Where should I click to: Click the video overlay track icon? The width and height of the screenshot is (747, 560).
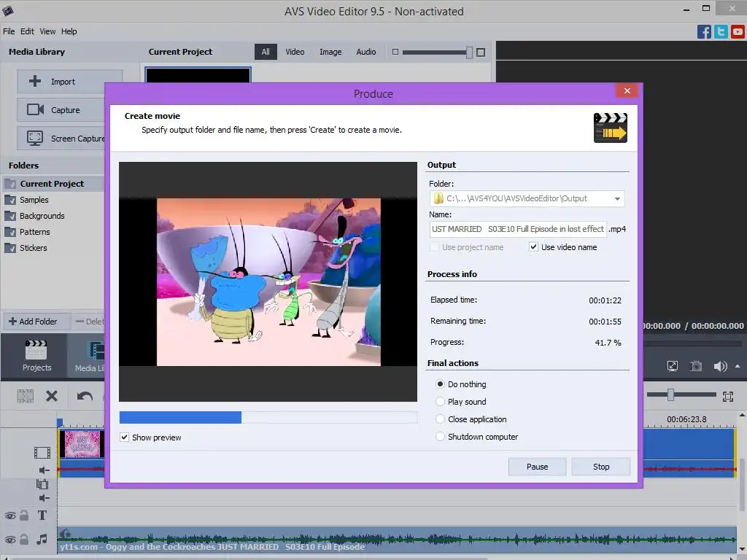click(42, 484)
